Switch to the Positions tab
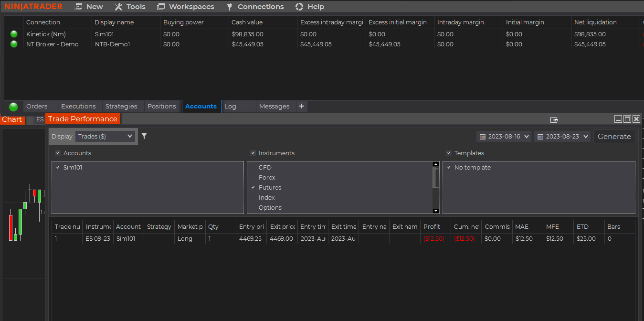 pos(162,106)
